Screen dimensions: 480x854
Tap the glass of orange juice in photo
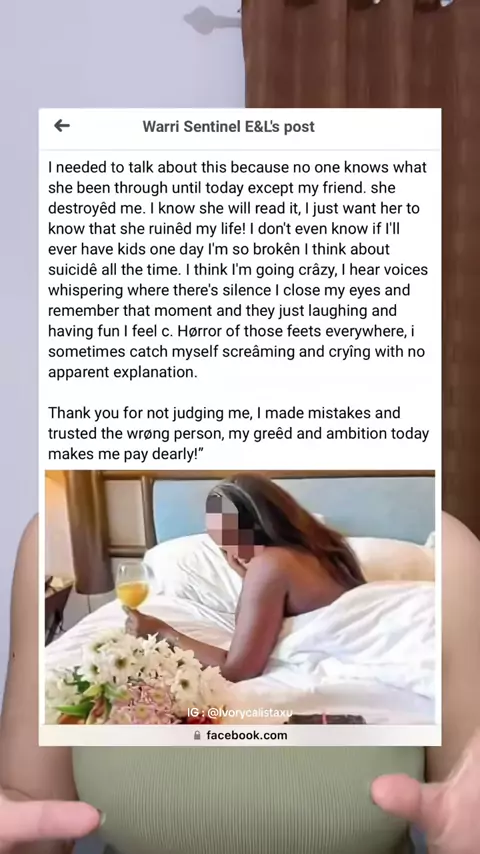pos(132,590)
